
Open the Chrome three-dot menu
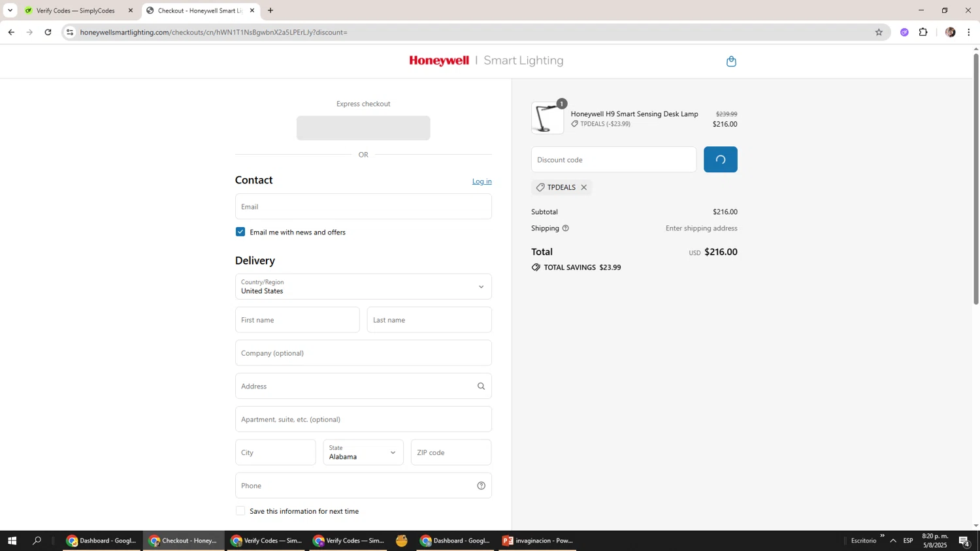(x=968, y=32)
